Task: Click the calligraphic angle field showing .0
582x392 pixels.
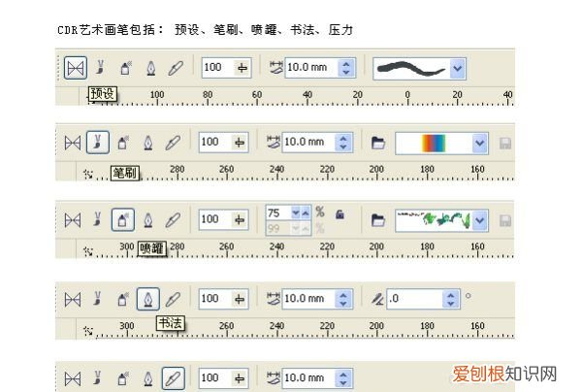Action: click(x=423, y=299)
